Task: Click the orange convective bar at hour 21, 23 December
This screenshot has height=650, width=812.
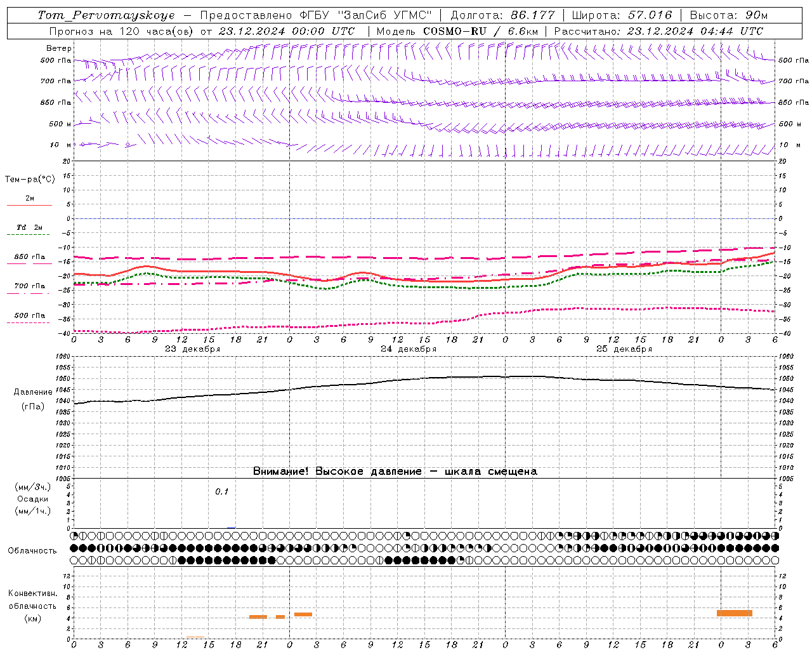Action: coord(258,617)
